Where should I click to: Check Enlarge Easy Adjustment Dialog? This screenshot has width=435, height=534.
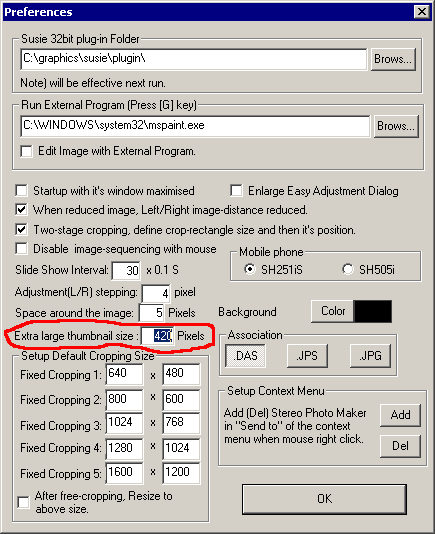point(236,190)
